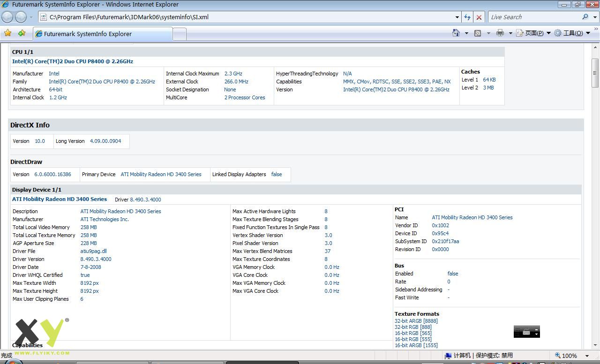Open the recent pages dropdown beside Forward
Image resolution: width=600 pixels, height=364 pixels.
pos(31,17)
